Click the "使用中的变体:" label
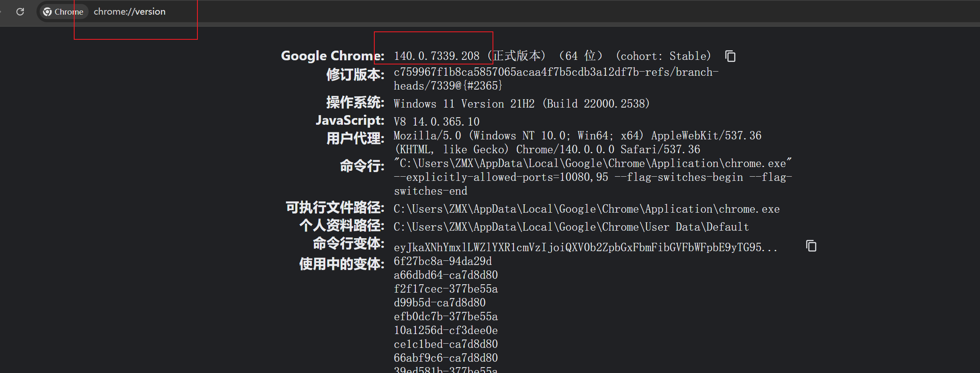The image size is (980, 373). (x=342, y=264)
